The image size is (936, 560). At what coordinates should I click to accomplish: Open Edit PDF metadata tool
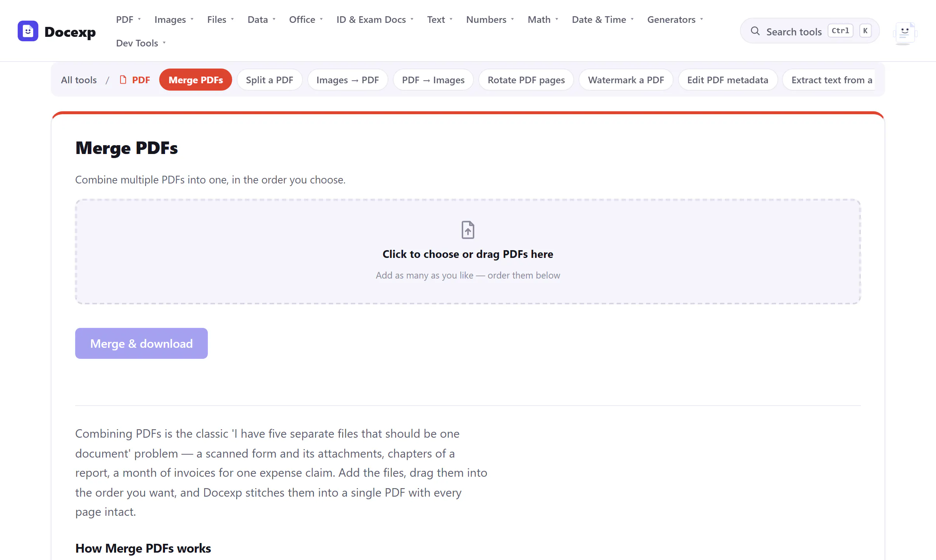tap(728, 80)
